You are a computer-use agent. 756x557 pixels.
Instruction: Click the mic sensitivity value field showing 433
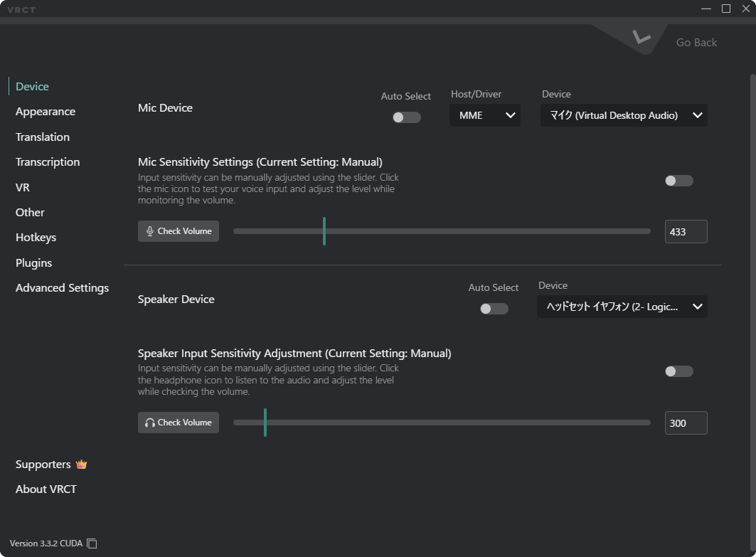686,231
